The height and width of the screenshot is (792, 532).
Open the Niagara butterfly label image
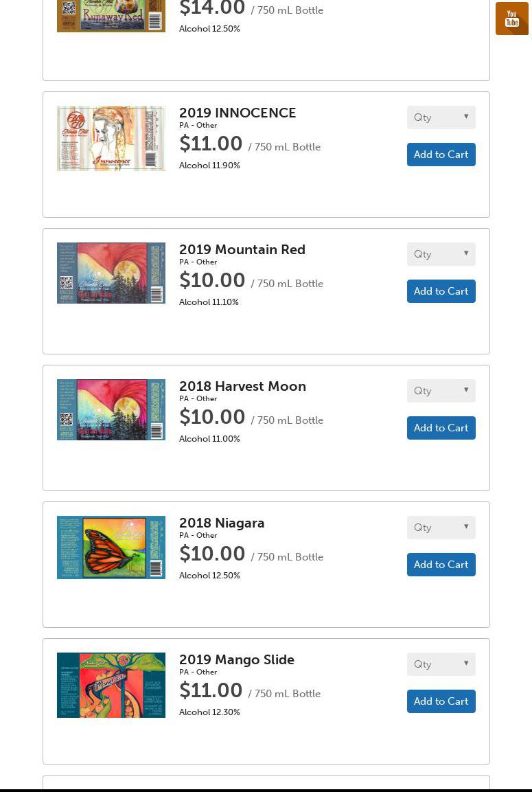(x=111, y=547)
